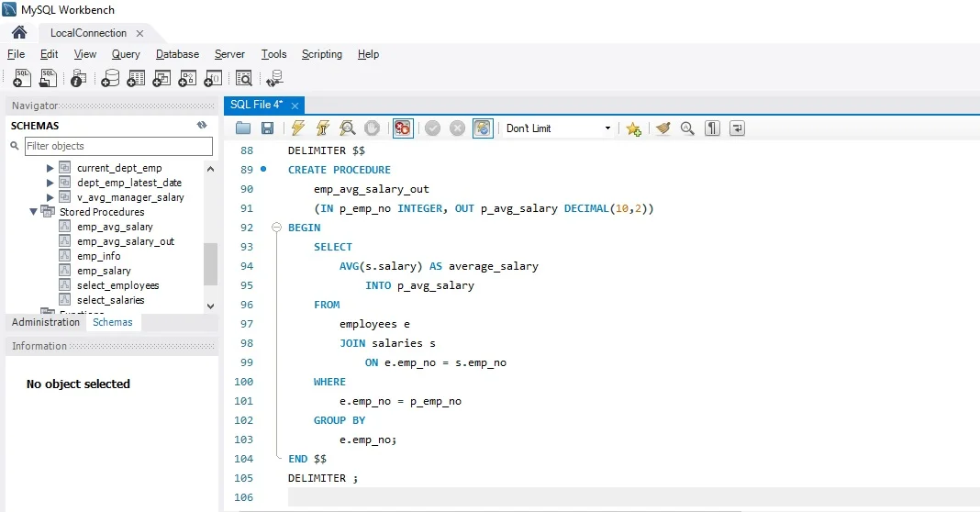Open the Don't Limit rows dropdown

[558, 128]
